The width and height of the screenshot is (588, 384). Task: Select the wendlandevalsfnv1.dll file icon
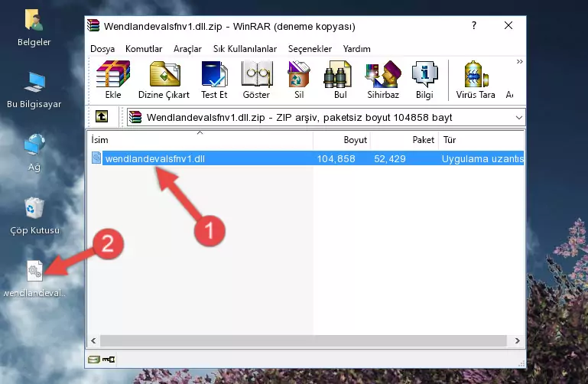point(96,158)
